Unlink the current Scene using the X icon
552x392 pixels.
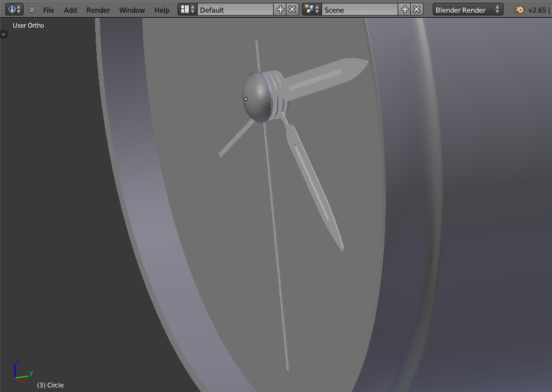tap(416, 9)
